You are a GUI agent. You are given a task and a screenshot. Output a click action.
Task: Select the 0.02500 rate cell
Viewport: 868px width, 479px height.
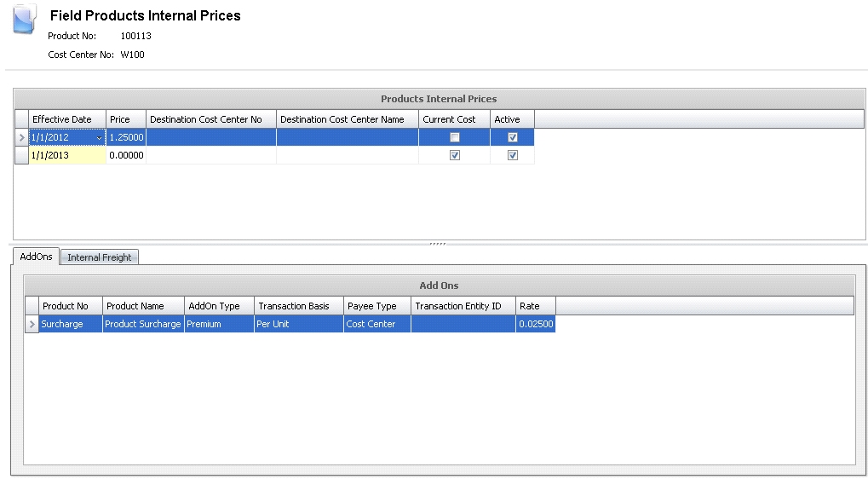click(536, 325)
